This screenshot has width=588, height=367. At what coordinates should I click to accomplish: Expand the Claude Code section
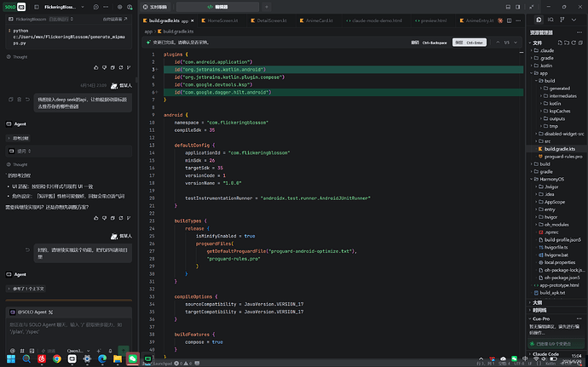pyautogui.click(x=545, y=354)
